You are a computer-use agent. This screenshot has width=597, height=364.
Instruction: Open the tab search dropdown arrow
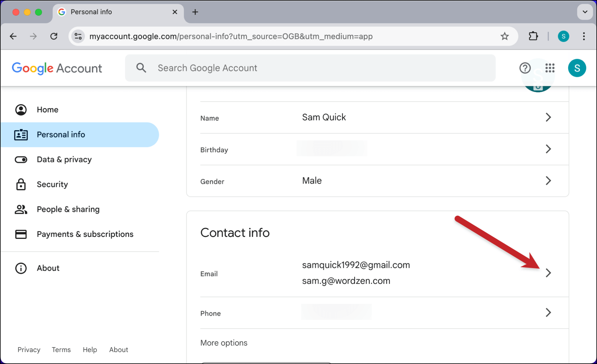585,12
